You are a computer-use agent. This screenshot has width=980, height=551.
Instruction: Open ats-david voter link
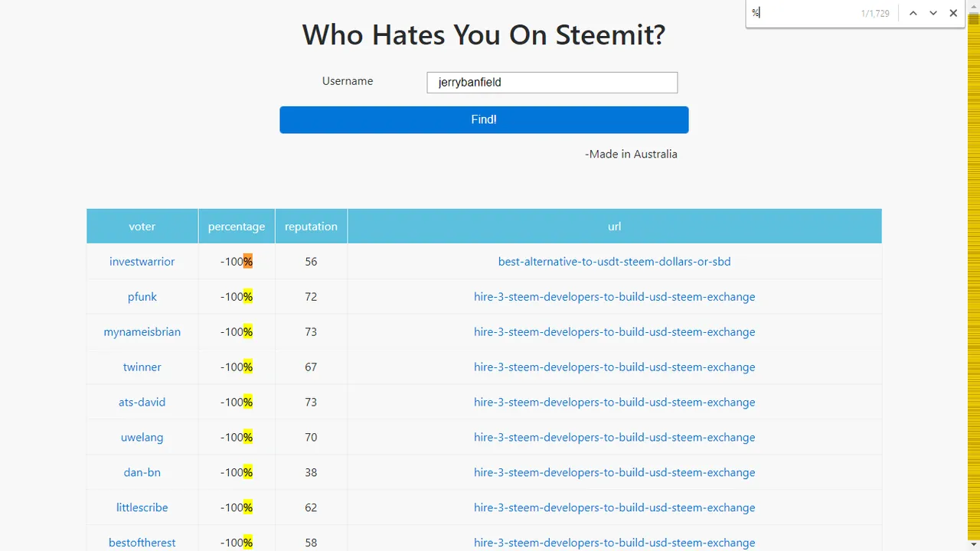coord(142,403)
